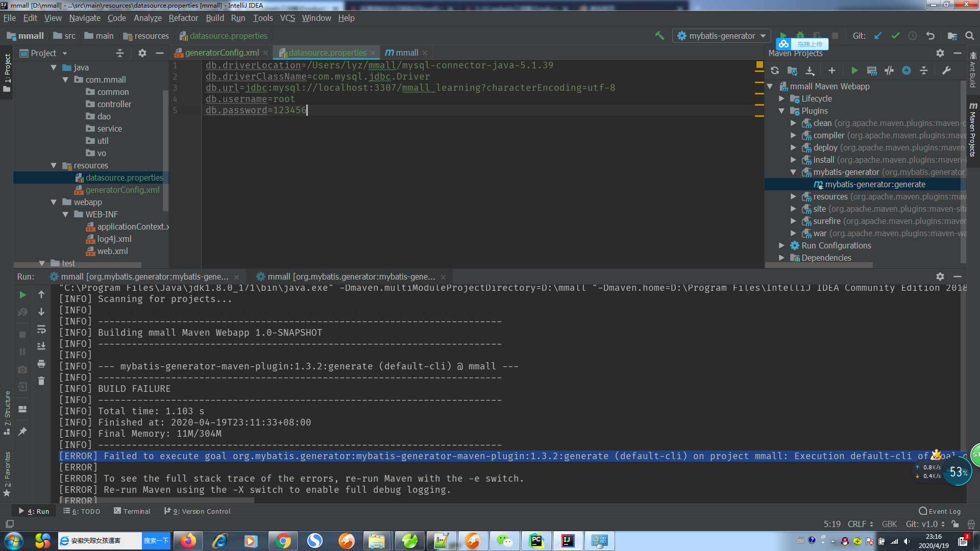Click Down the stack trace arrow
Image resolution: width=980 pixels, height=551 pixels.
[41, 312]
